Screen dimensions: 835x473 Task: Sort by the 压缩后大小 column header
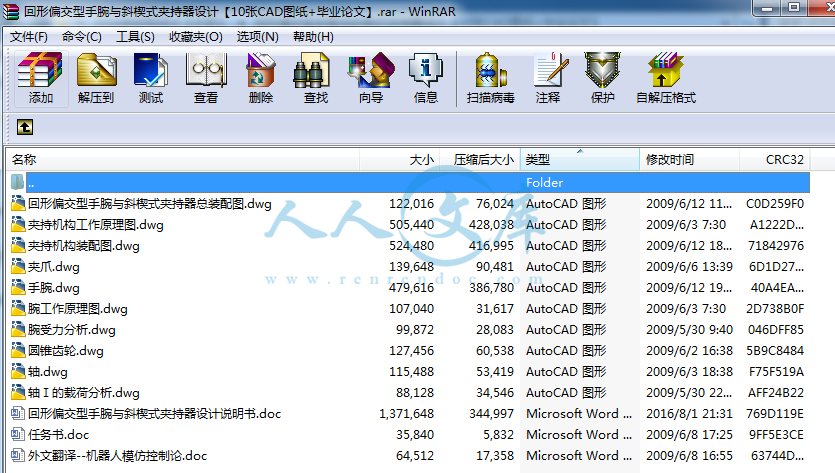coord(480,159)
